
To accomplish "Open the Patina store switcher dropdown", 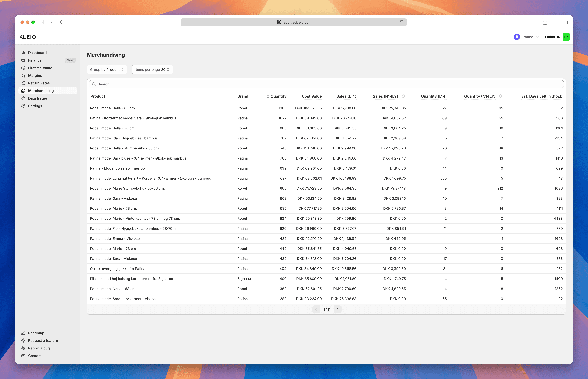I will [x=526, y=37].
